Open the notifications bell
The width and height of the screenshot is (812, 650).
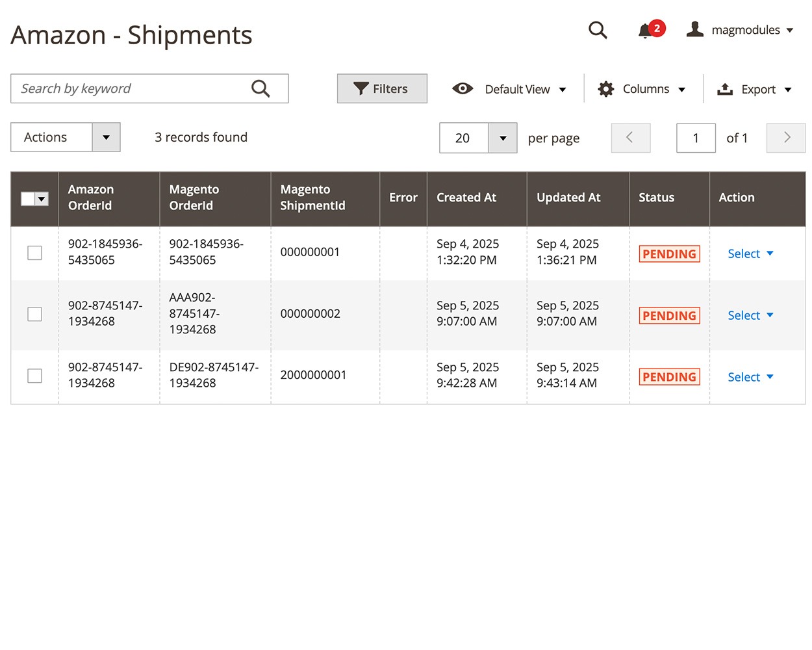tap(644, 31)
